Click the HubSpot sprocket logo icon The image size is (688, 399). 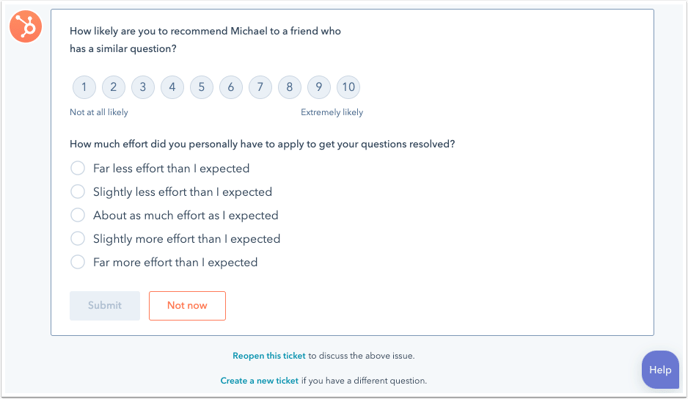[26, 26]
